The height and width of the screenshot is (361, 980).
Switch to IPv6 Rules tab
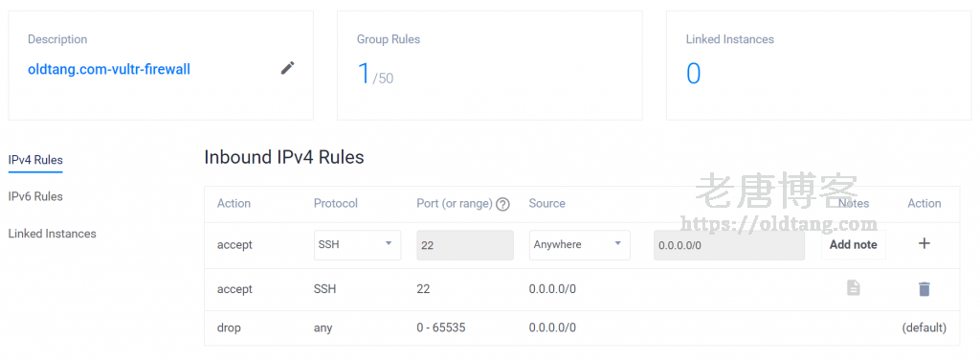click(x=35, y=196)
